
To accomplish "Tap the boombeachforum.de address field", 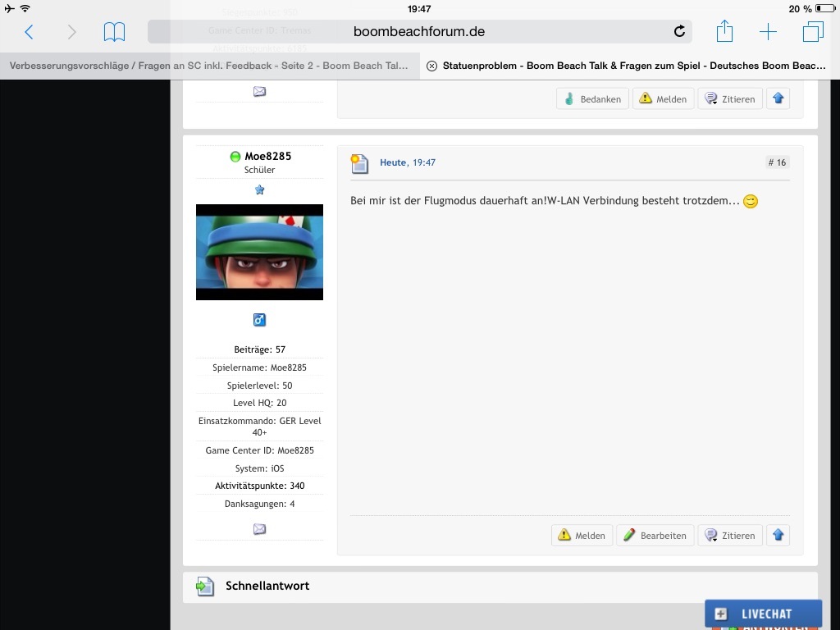I will pos(418,32).
